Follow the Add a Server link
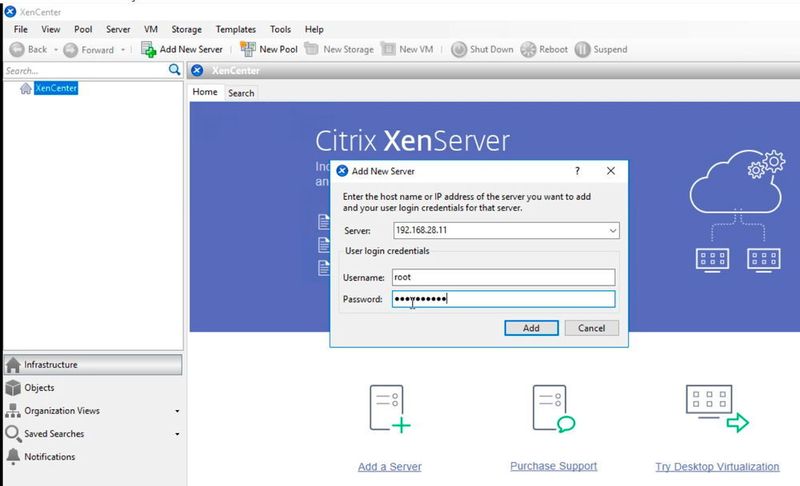 coord(390,466)
